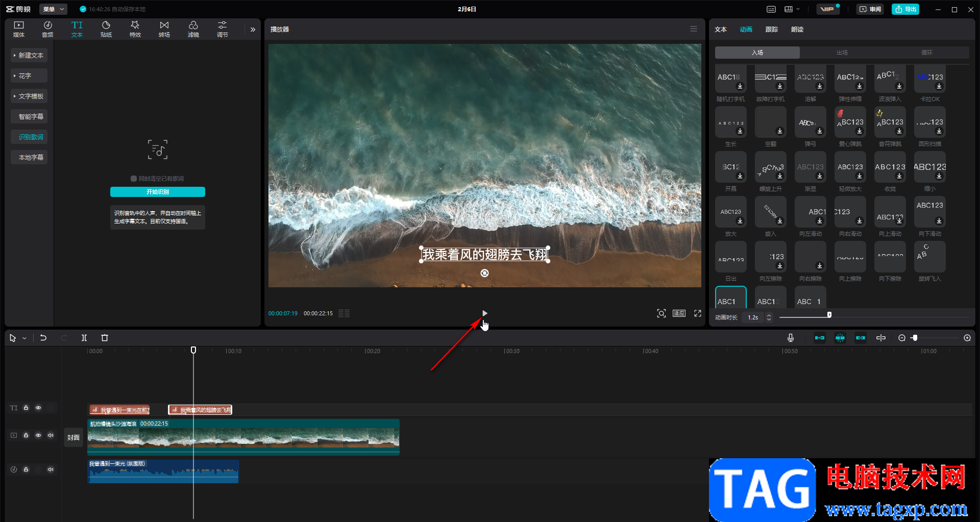The height and width of the screenshot is (522, 980).
Task: Toggle the clip linkage button
Action: tap(861, 338)
